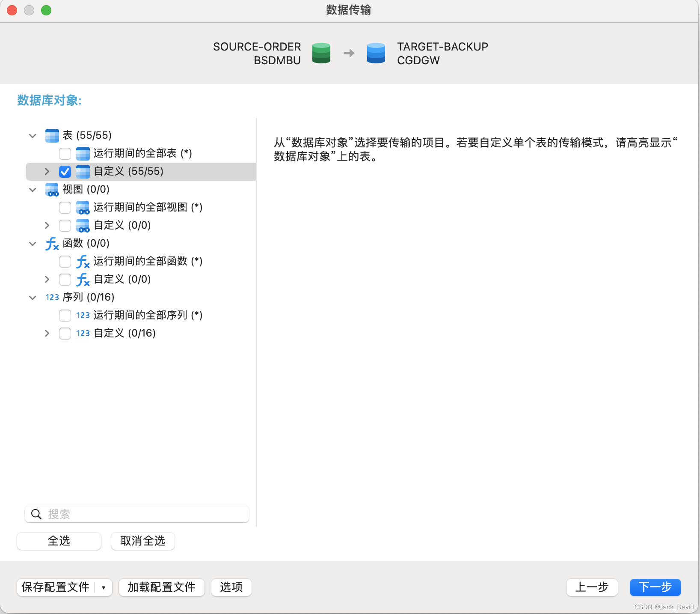The image size is (700, 614).
Task: Click 加载配置文件 button
Action: 162,587
